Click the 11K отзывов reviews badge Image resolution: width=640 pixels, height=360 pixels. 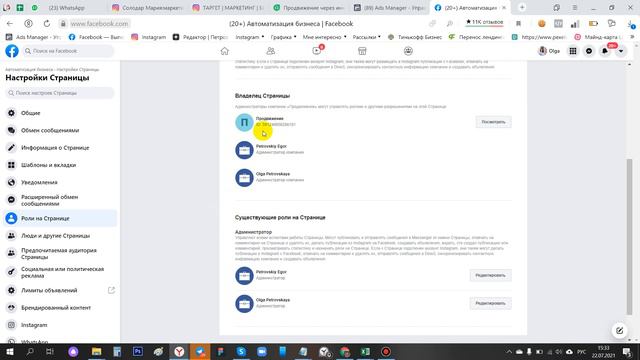pyautogui.click(x=484, y=22)
